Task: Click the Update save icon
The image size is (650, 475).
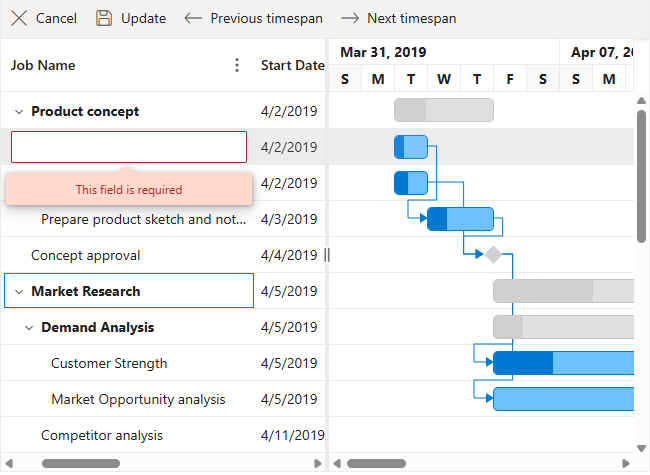Action: point(104,18)
